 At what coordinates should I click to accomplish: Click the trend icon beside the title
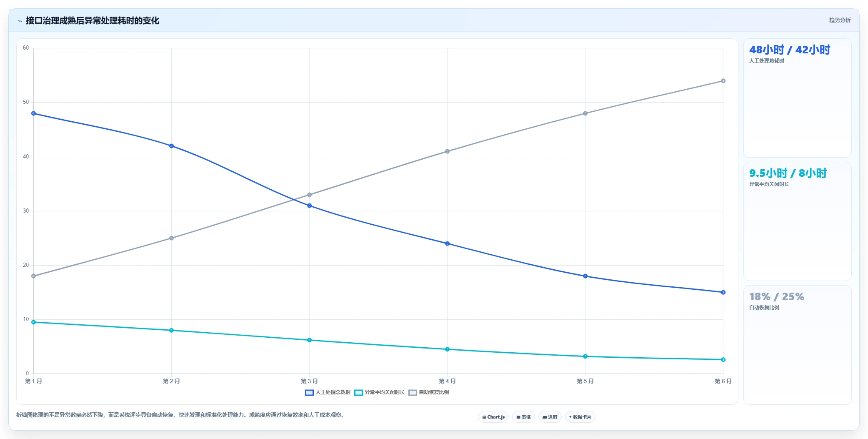(x=20, y=21)
